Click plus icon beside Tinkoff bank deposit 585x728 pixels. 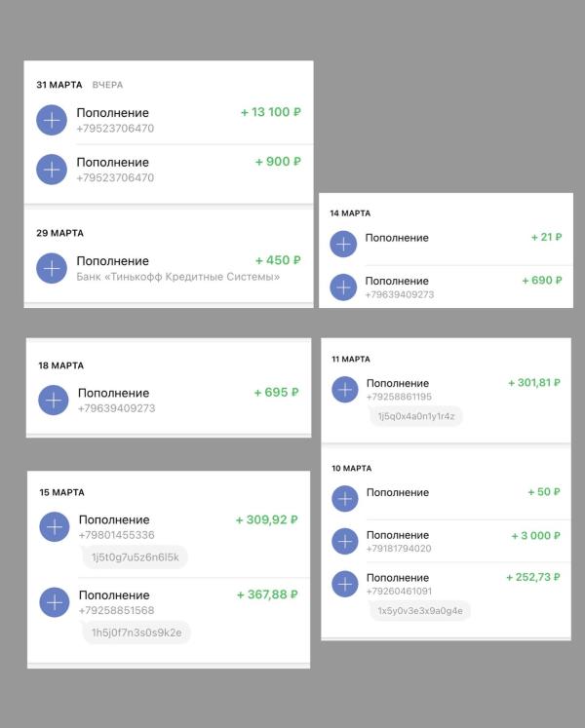point(52,268)
